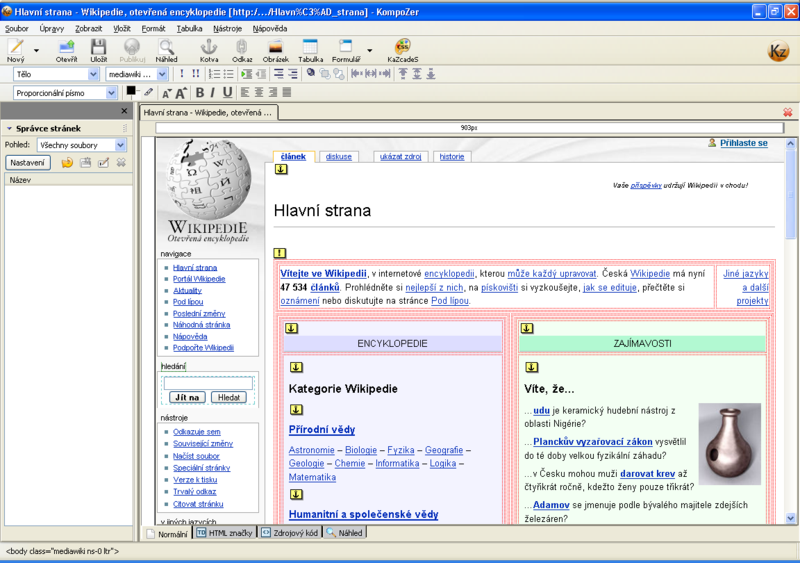Click the Nastavení button in site manager
800x563 pixels.
[x=28, y=162]
